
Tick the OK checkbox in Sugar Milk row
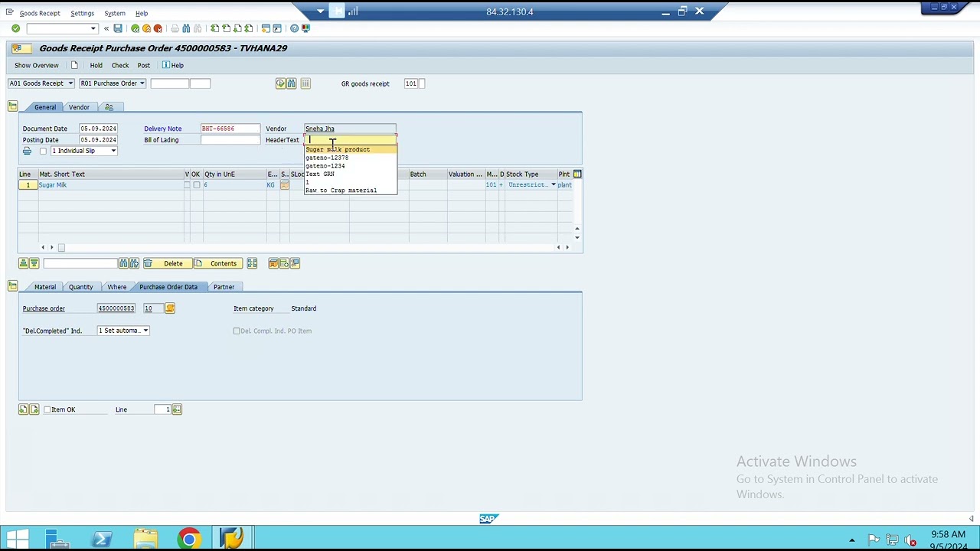pos(197,185)
